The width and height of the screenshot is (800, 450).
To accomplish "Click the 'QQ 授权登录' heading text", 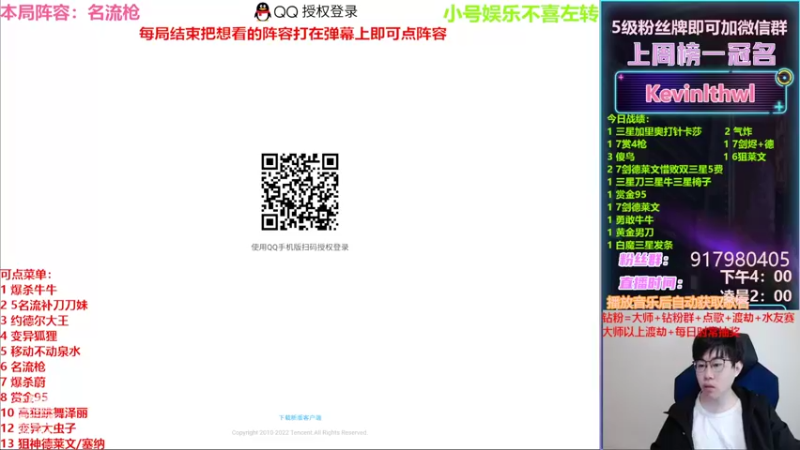I will [x=315, y=12].
